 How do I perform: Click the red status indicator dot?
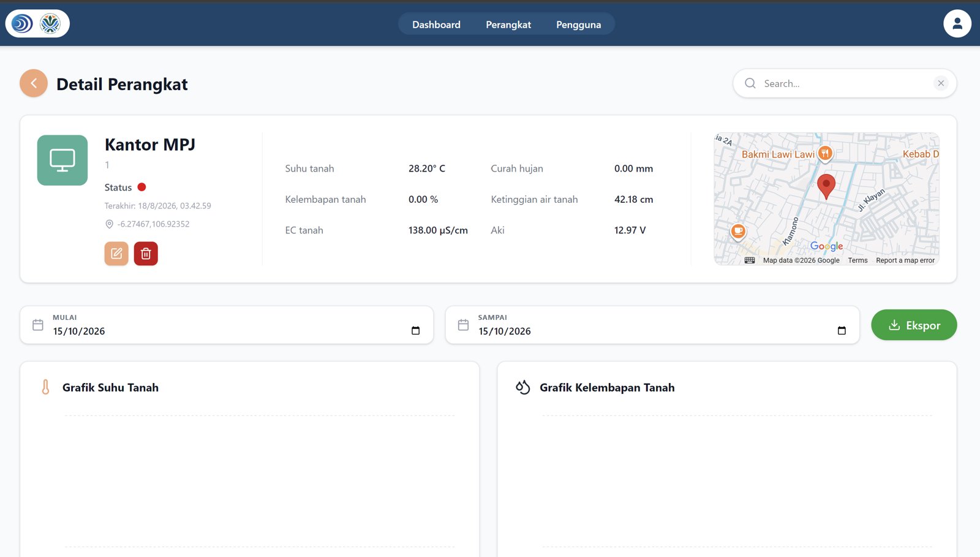[x=141, y=187]
